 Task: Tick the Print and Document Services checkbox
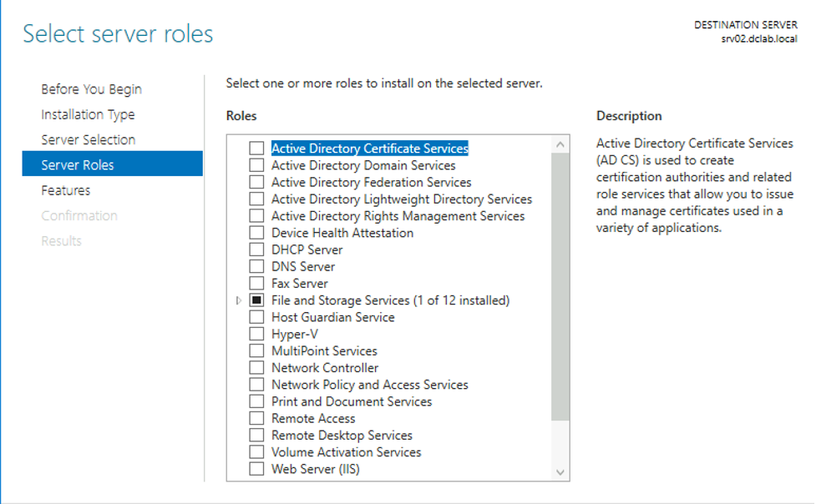tap(256, 401)
